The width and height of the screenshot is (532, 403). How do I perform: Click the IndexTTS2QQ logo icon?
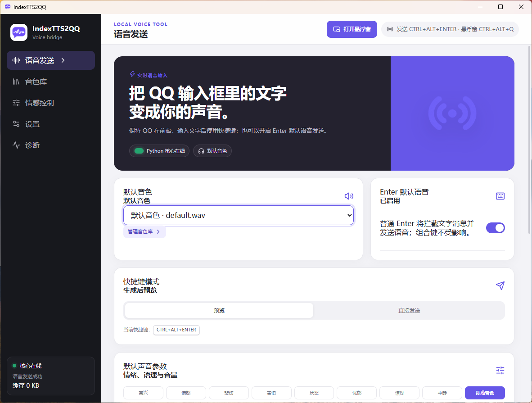pyautogui.click(x=18, y=32)
